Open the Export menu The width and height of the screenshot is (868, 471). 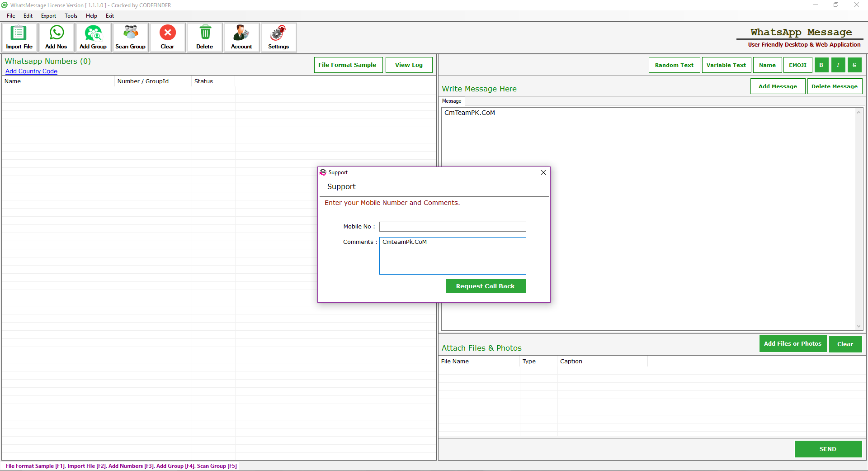pyautogui.click(x=48, y=16)
